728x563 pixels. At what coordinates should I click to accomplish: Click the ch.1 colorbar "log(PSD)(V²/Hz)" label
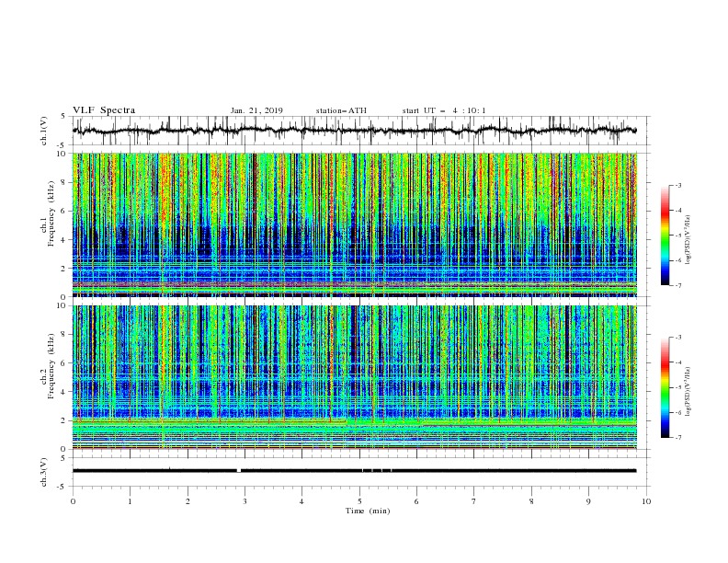pos(688,240)
